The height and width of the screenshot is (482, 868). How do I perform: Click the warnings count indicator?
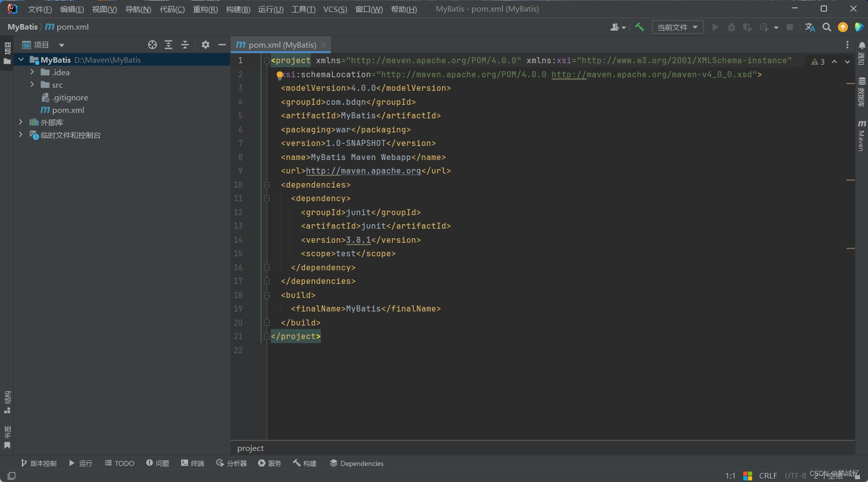[818, 62]
